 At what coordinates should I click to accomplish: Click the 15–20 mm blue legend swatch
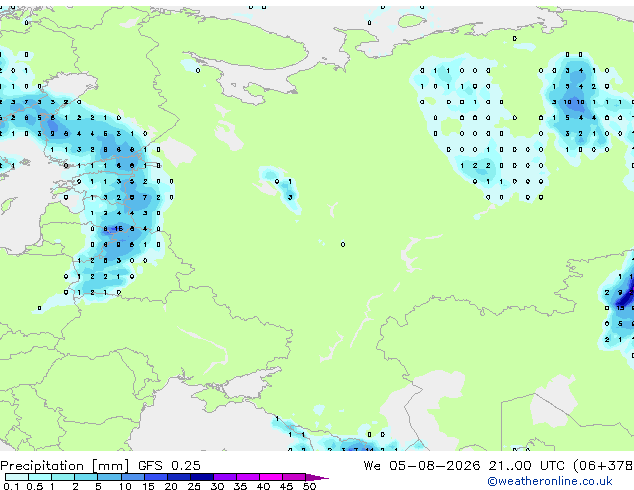pyautogui.click(x=156, y=477)
